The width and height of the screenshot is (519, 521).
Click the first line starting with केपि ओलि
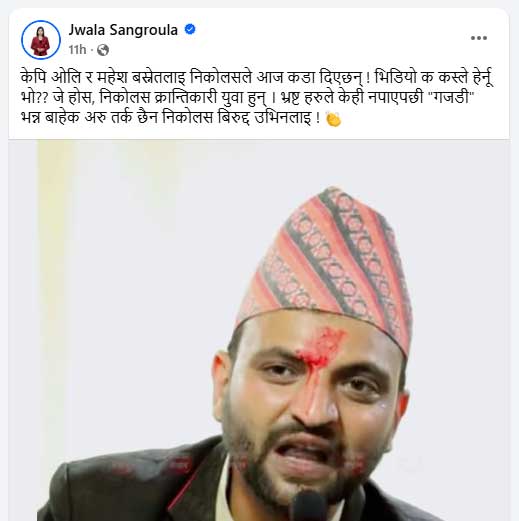(x=257, y=77)
